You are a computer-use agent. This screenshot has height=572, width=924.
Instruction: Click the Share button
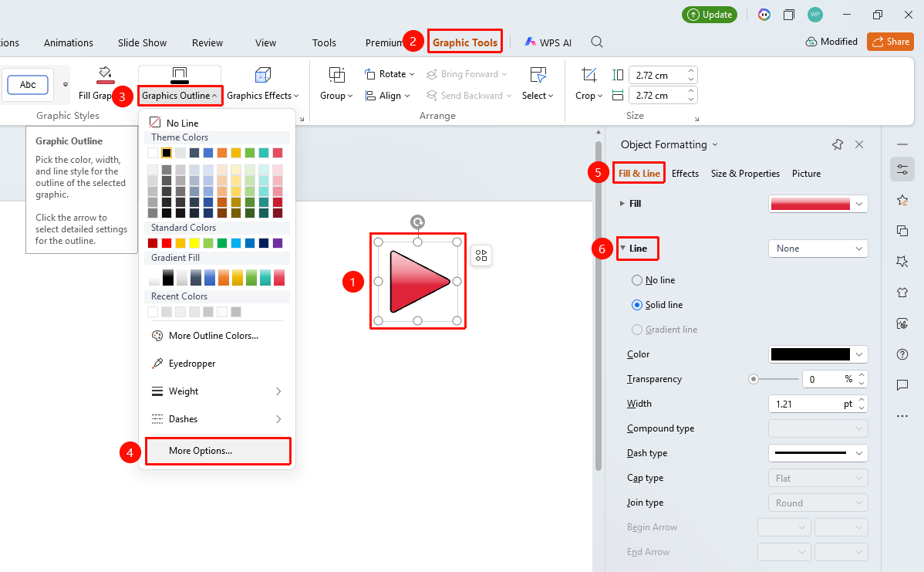coord(890,41)
